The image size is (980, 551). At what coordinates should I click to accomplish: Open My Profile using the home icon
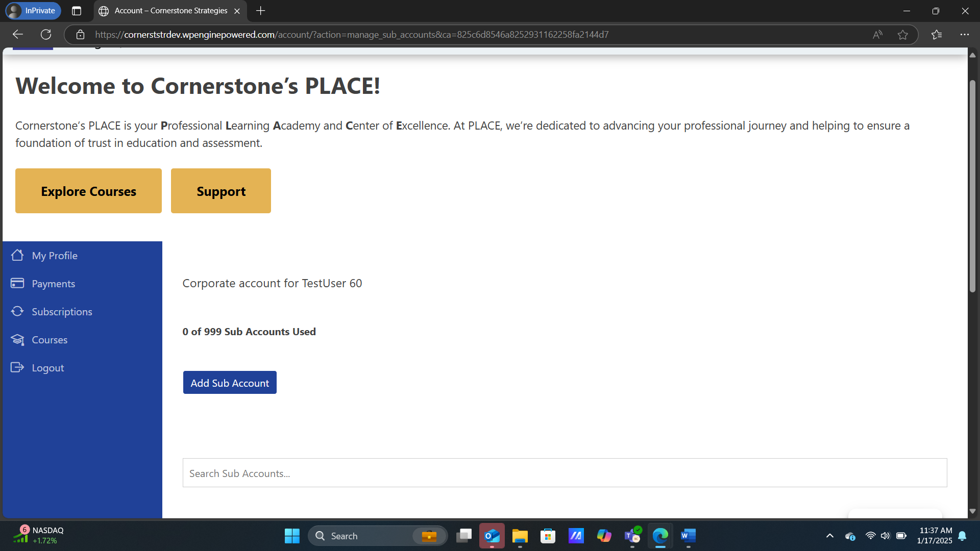[18, 255]
